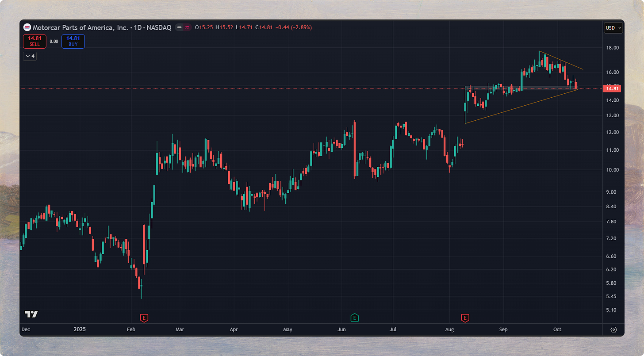This screenshot has height=356, width=644.
Task: Click the 11.00 price axis label
Action: 612,150
